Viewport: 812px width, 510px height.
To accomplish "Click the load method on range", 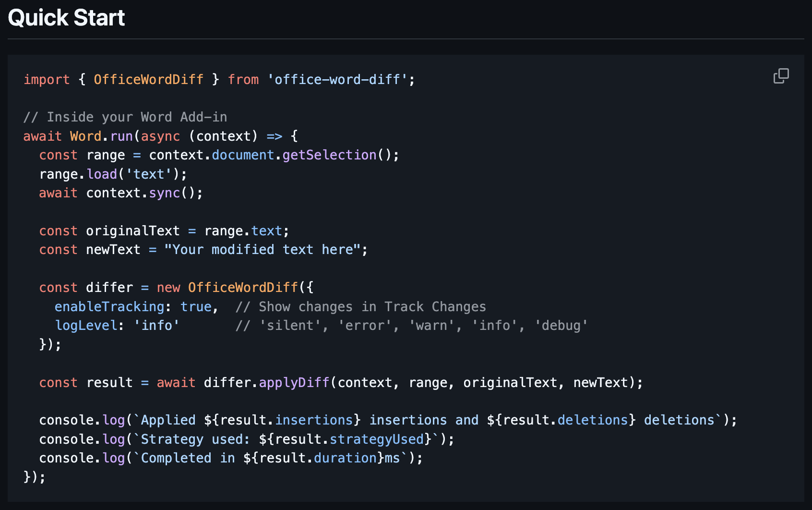I will tap(102, 174).
